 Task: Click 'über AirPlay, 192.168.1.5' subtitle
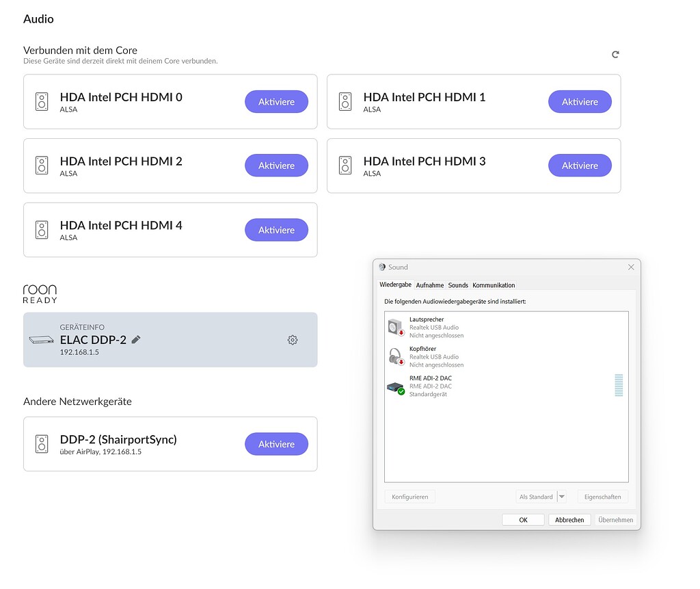pyautogui.click(x=100, y=451)
